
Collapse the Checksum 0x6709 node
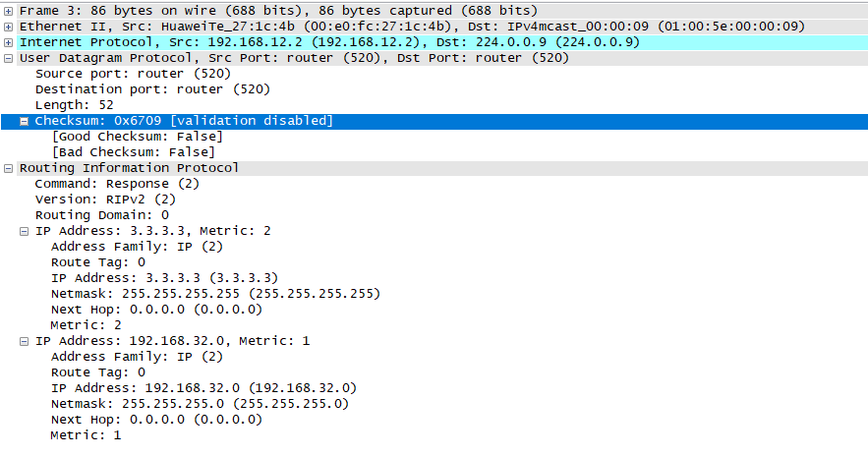(x=25, y=121)
